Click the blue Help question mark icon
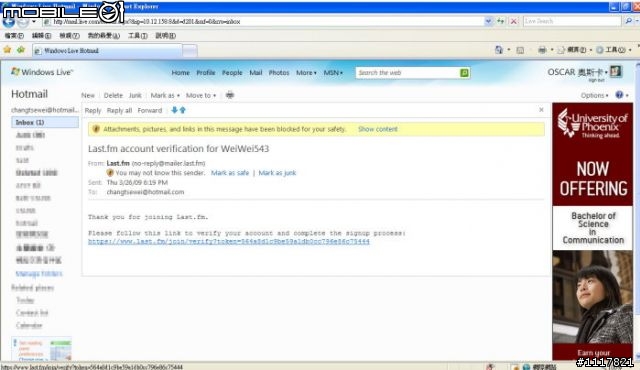 pyautogui.click(x=619, y=95)
